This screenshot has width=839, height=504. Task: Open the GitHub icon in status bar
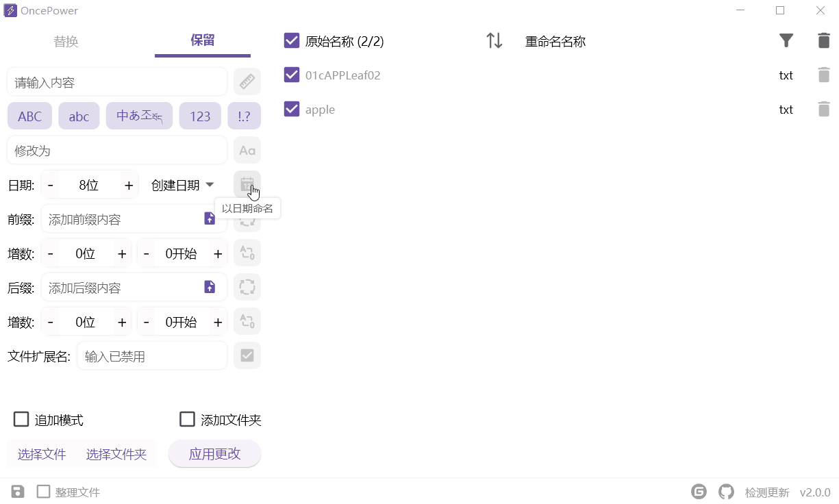click(x=726, y=491)
